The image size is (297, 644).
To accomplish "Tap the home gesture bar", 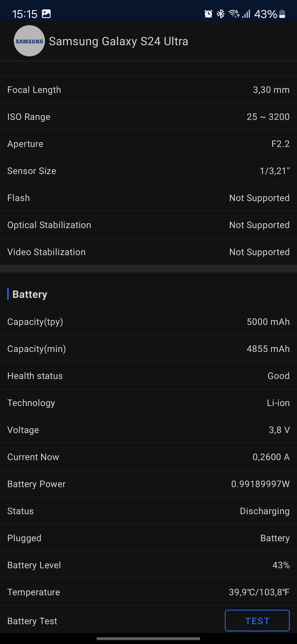I will (x=148, y=638).
